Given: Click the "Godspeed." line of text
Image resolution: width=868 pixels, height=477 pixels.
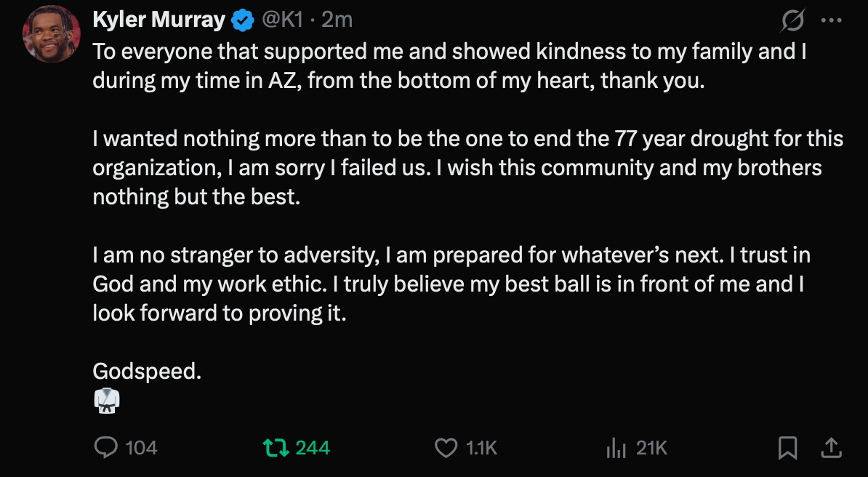Looking at the screenshot, I should click(147, 371).
